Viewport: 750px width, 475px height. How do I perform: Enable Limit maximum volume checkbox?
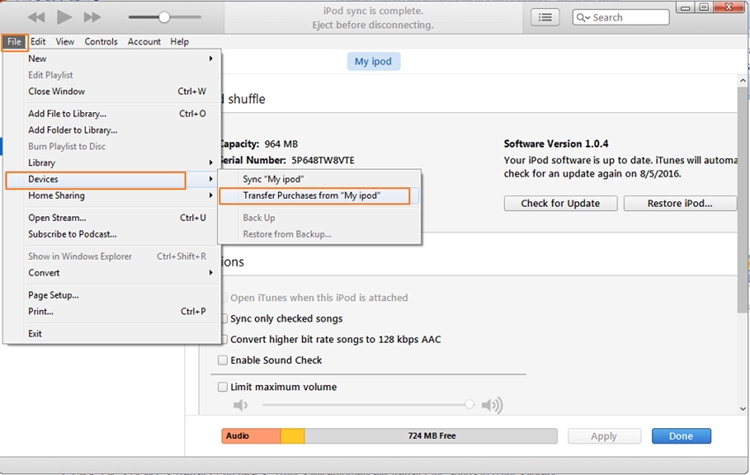coord(223,387)
